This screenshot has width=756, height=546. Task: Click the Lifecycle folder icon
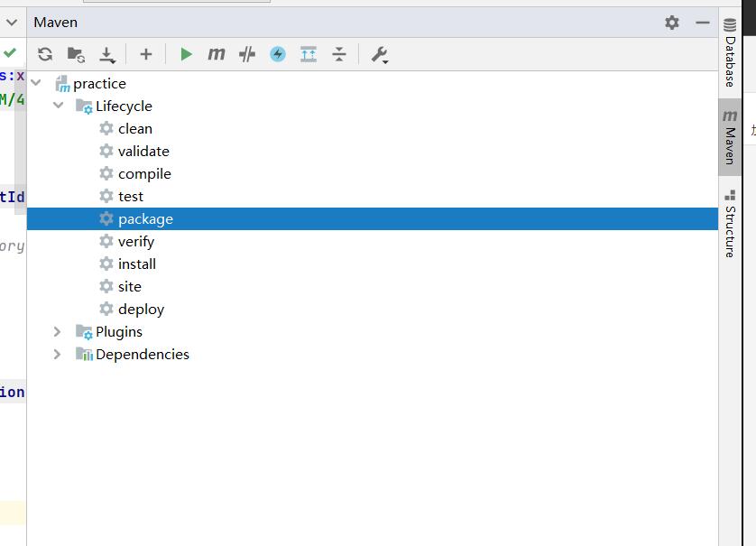[x=84, y=106]
